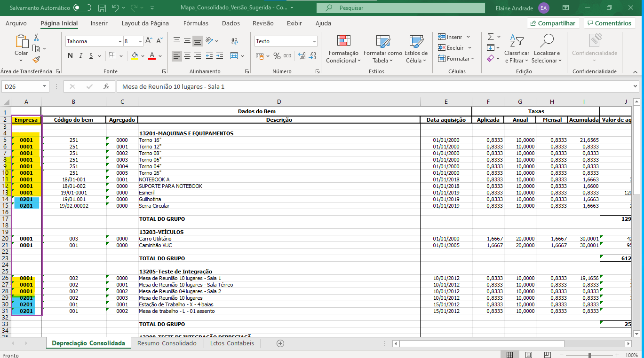
Task: Open the Estilos de Célula gallery
Action: point(416,49)
